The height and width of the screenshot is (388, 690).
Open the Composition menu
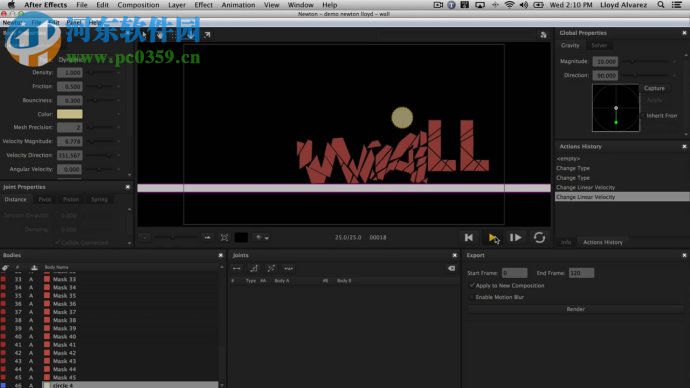point(138,5)
